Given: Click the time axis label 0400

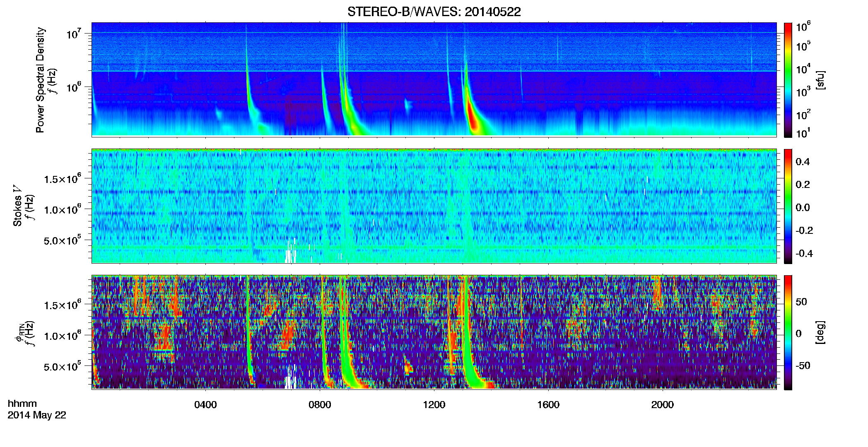Looking at the screenshot, I should pos(205,405).
